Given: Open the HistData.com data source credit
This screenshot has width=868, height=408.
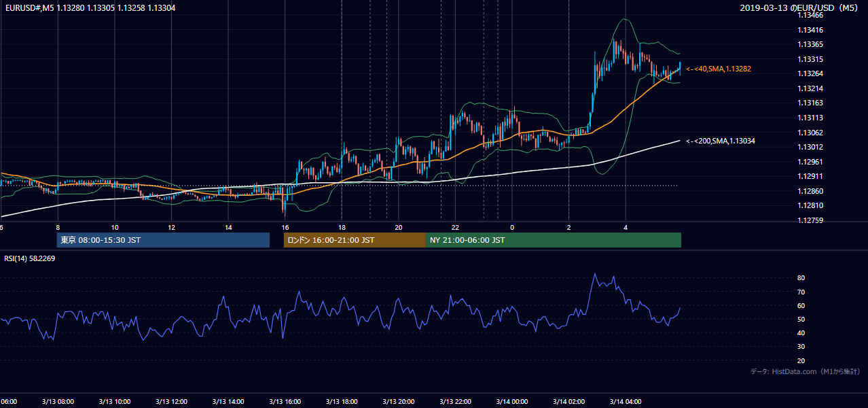Looking at the screenshot, I should (805, 371).
